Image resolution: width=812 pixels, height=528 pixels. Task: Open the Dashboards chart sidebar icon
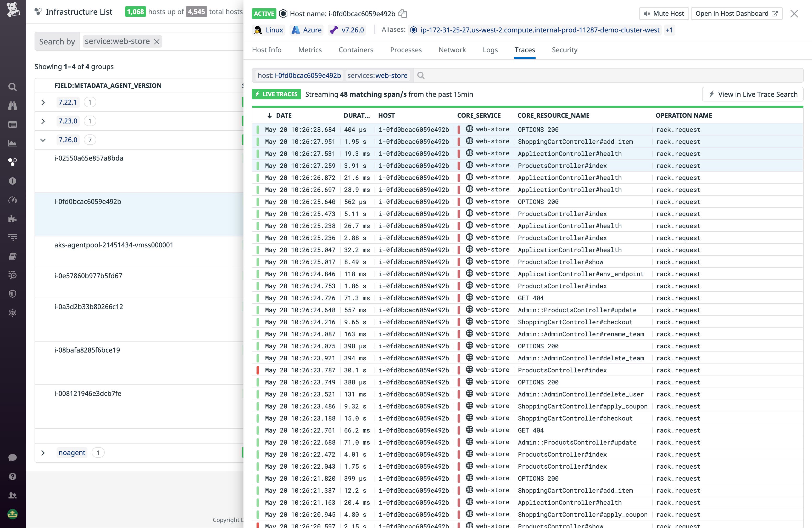pyautogui.click(x=13, y=143)
